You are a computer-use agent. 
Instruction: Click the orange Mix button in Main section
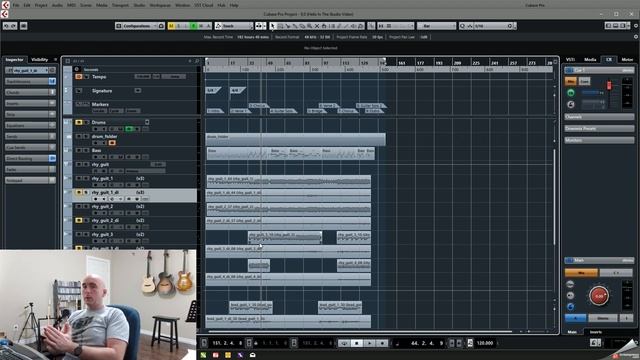[581, 272]
